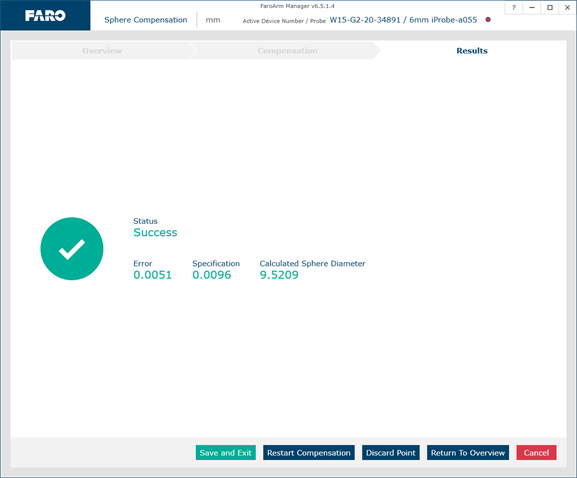Click Save and Exit button
This screenshot has width=577, height=478.
pyautogui.click(x=226, y=453)
